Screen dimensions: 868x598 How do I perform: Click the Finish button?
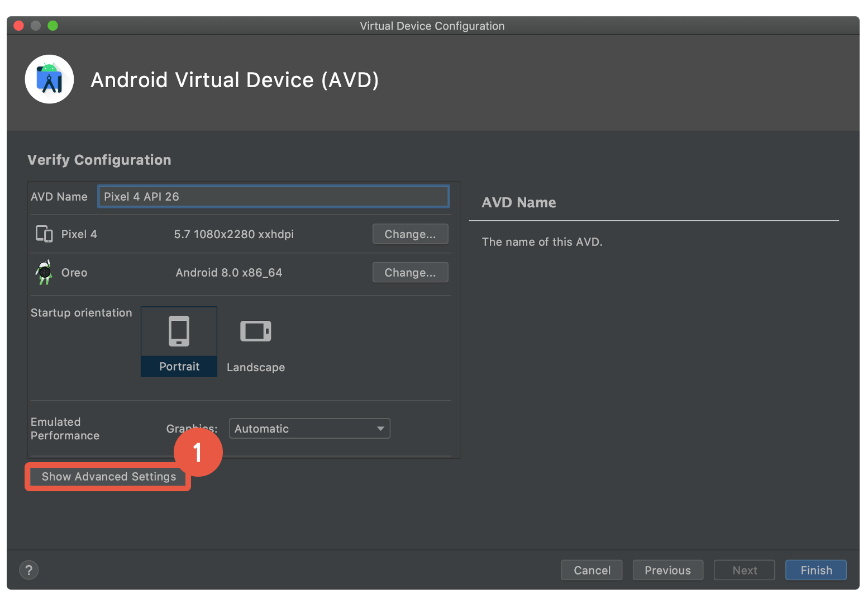[816, 570]
